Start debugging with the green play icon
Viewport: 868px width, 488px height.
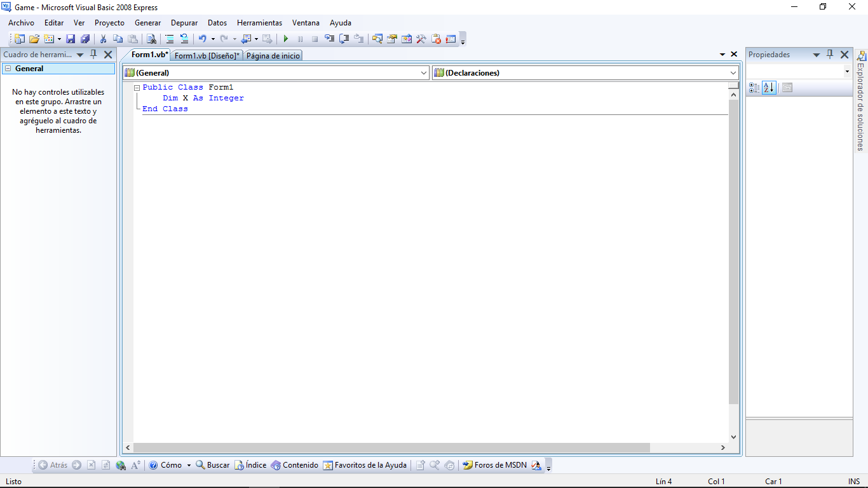coord(286,39)
